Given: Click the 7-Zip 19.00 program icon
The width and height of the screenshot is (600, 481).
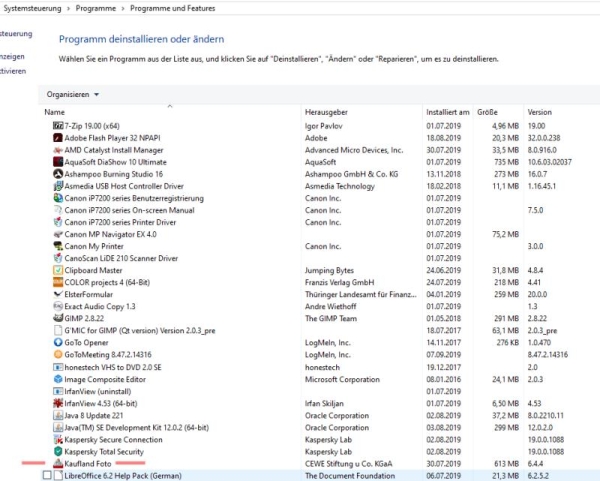Looking at the screenshot, I should tap(57, 127).
